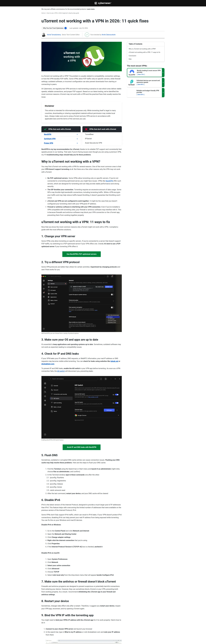Click arrow icon next to Proton VPN
Image resolution: width=206 pixels, height=644 pixels.
(x=77, y=143)
